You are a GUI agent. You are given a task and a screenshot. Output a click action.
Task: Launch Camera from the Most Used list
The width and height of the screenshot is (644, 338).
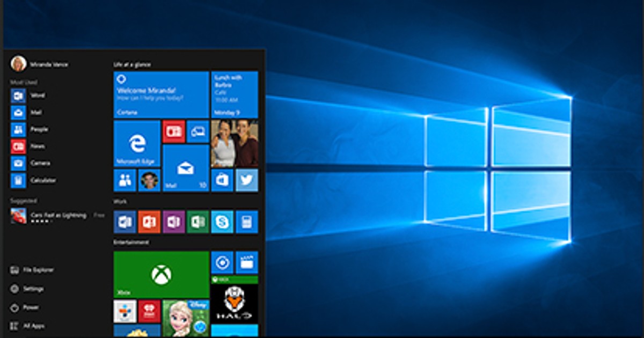tap(31, 163)
